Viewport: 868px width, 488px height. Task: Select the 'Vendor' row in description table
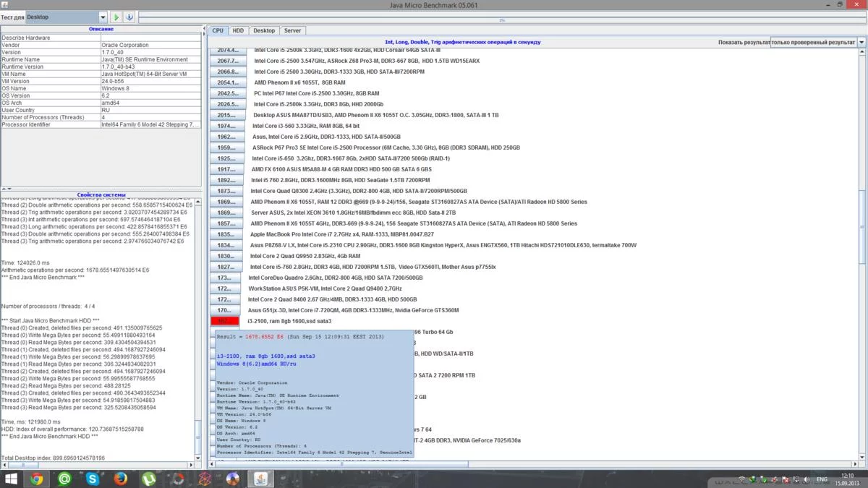101,45
